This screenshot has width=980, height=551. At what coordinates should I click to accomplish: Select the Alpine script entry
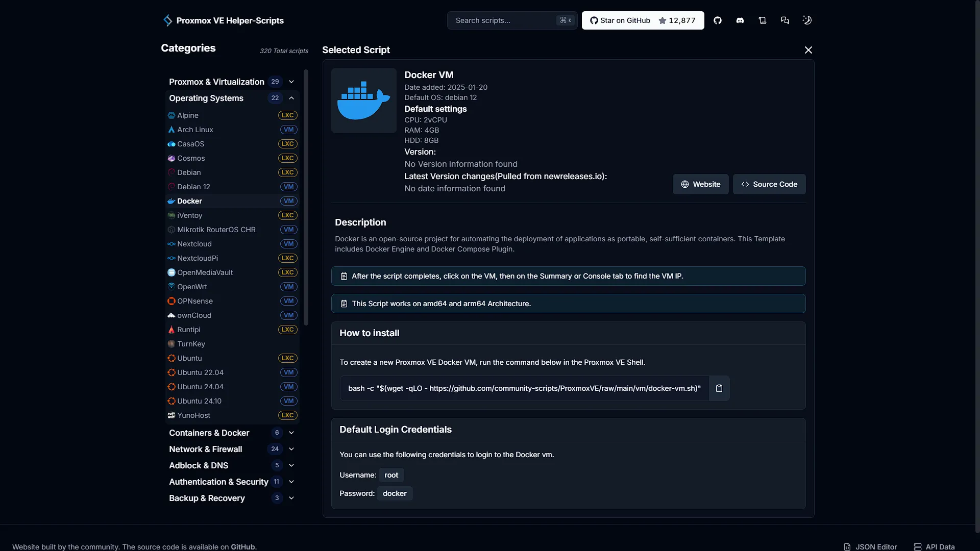(x=232, y=115)
